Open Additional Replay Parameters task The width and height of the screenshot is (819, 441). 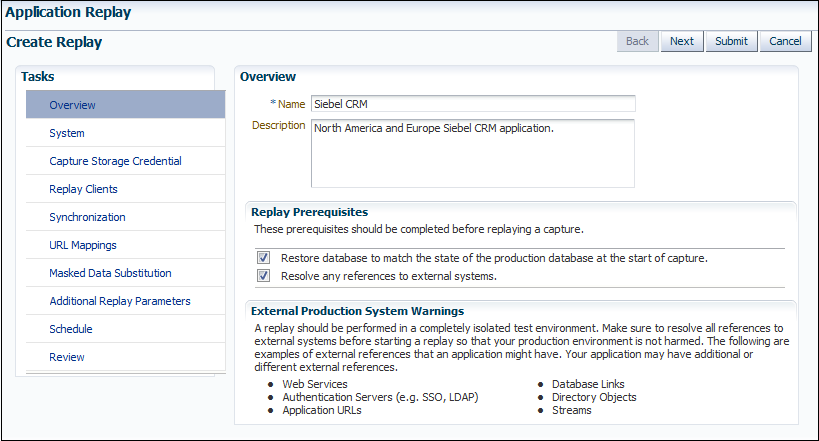(125, 301)
